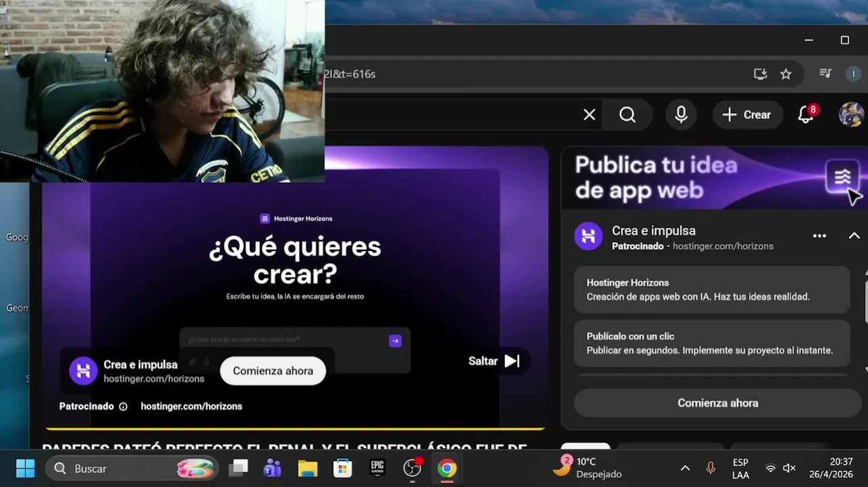868x487 pixels.
Task: Click the install app icon in address bar
Action: [760, 74]
